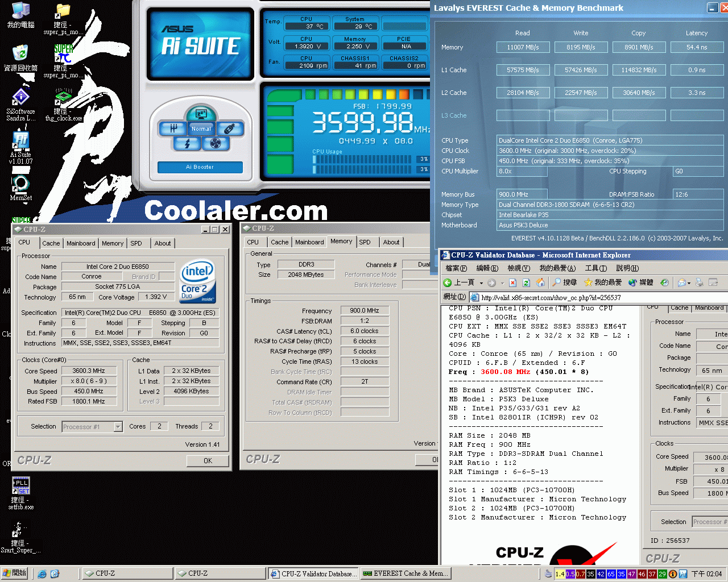Click the Memory Copy 8901 MB/s cell

click(x=639, y=47)
